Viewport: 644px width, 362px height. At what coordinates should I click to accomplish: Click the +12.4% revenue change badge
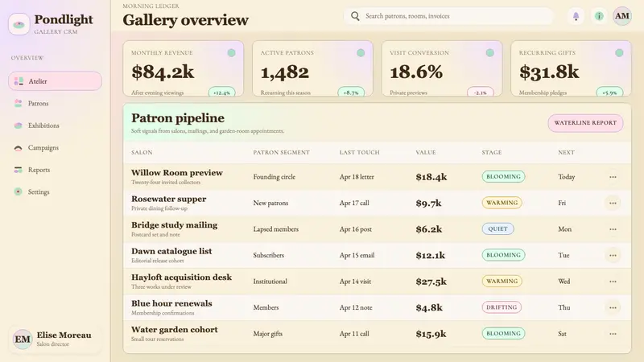click(x=222, y=92)
